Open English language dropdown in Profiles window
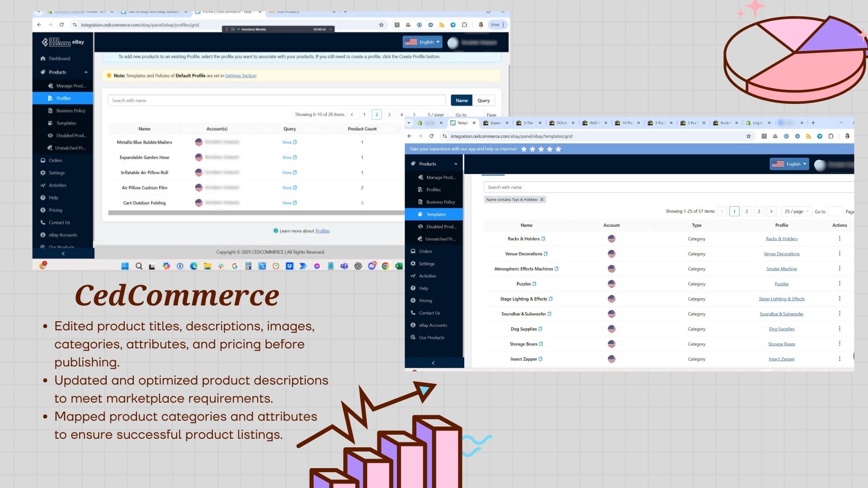The image size is (868, 488). click(x=422, y=42)
